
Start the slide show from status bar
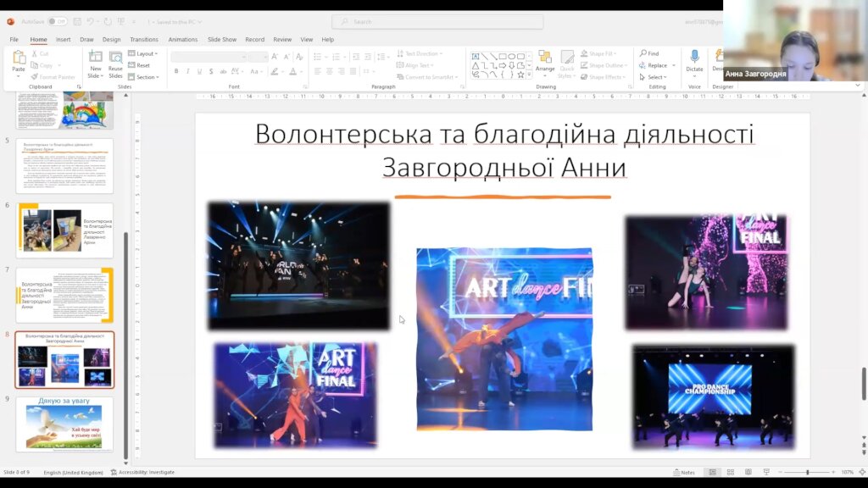766,472
